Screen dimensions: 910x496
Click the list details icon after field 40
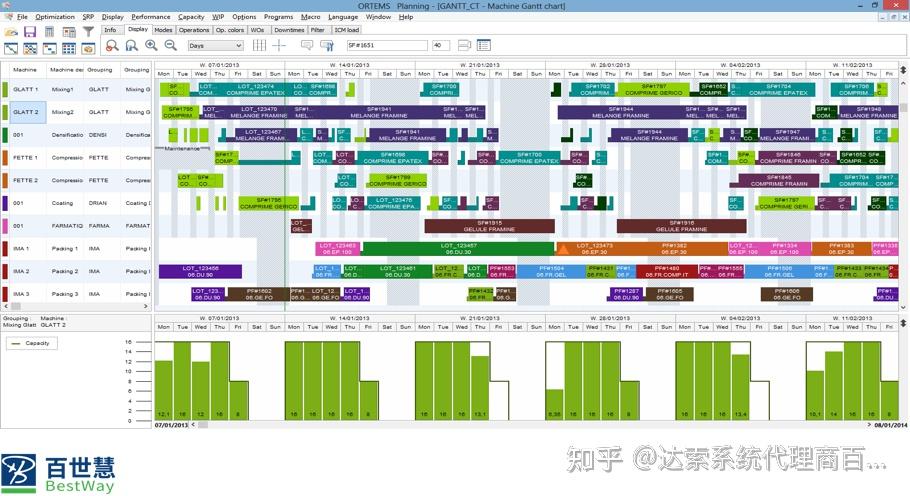(x=483, y=45)
